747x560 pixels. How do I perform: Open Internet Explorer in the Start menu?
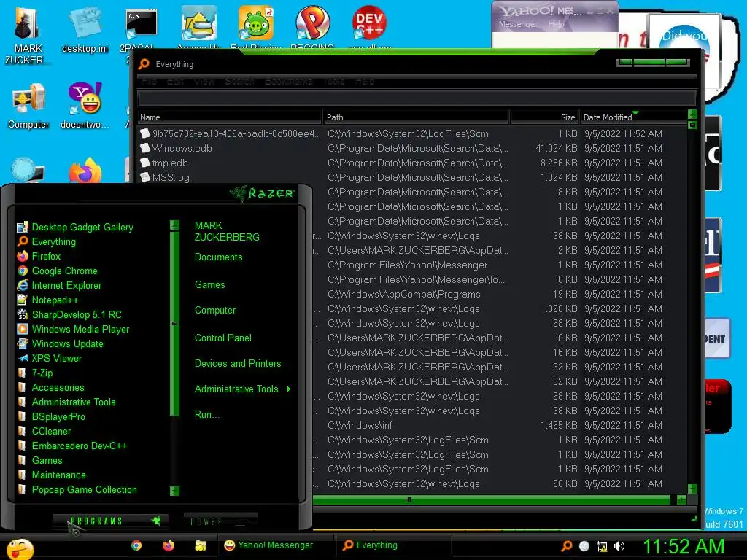click(59, 285)
